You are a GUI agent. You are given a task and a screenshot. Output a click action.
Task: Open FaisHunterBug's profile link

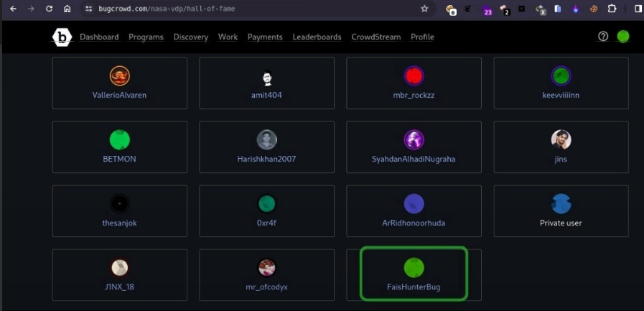(413, 287)
